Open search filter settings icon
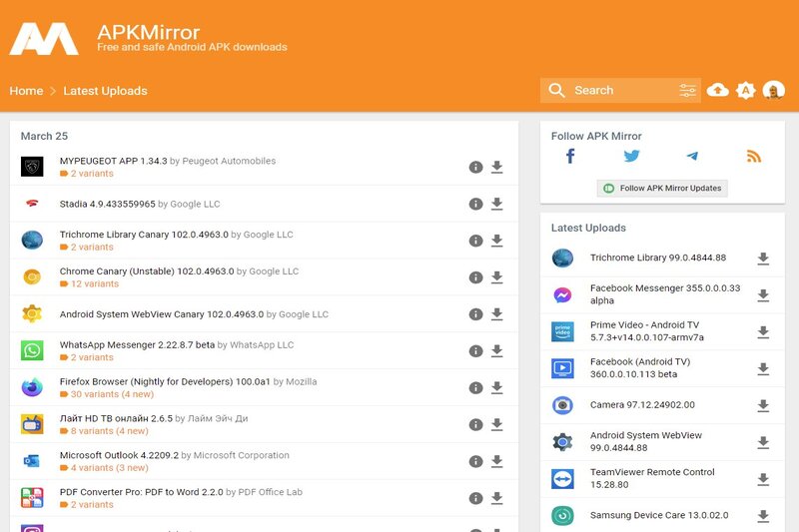Viewport: 799px width, 532px height. tap(688, 91)
